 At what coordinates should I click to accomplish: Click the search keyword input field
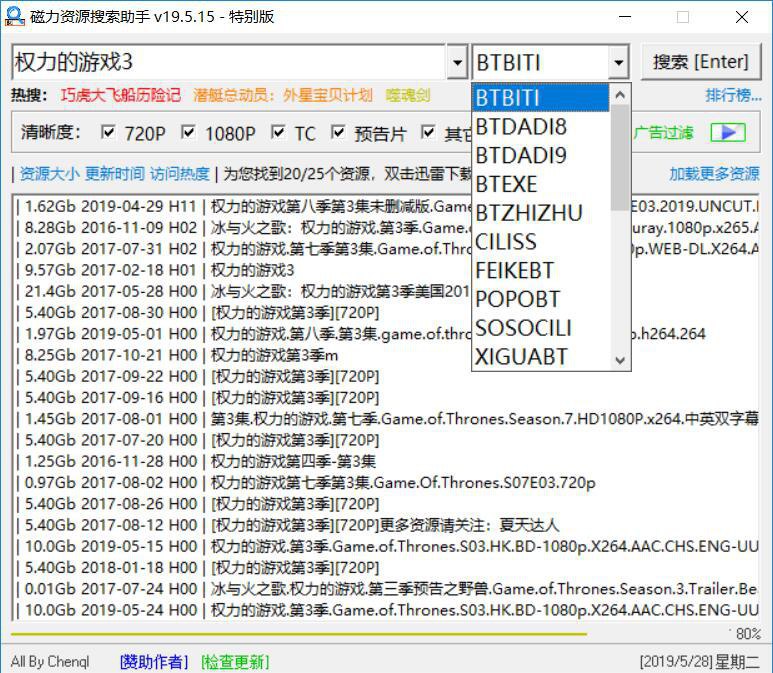pyautogui.click(x=229, y=62)
